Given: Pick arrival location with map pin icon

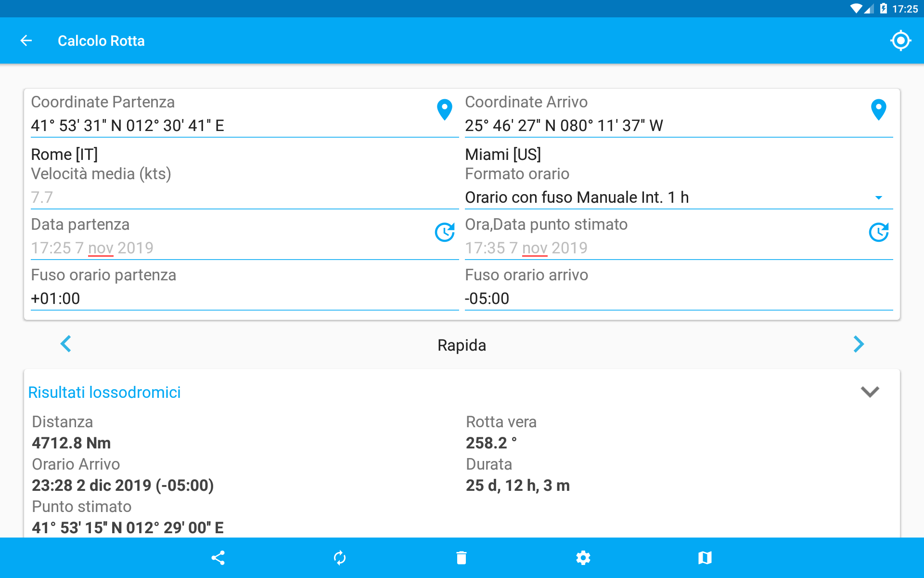Looking at the screenshot, I should (878, 110).
